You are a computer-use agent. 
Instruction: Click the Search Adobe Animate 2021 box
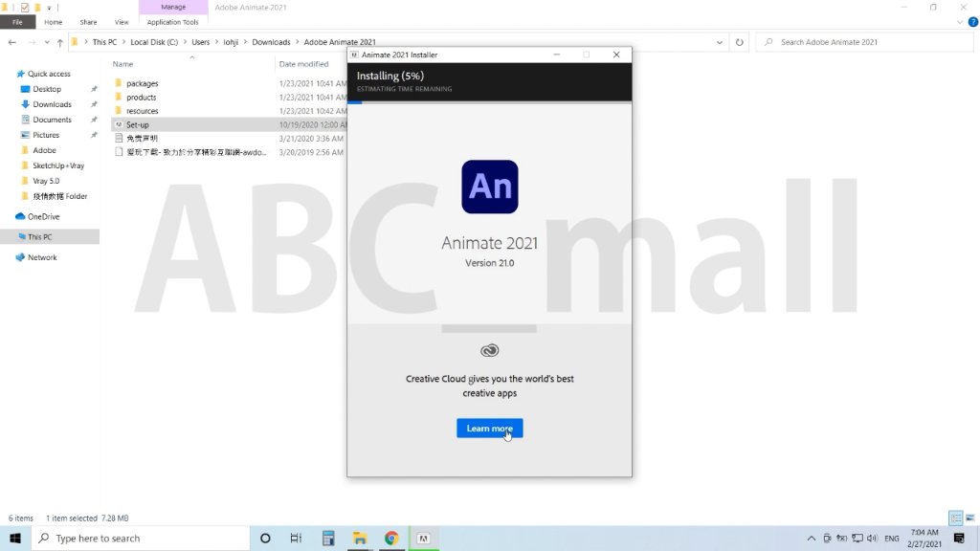coord(865,42)
